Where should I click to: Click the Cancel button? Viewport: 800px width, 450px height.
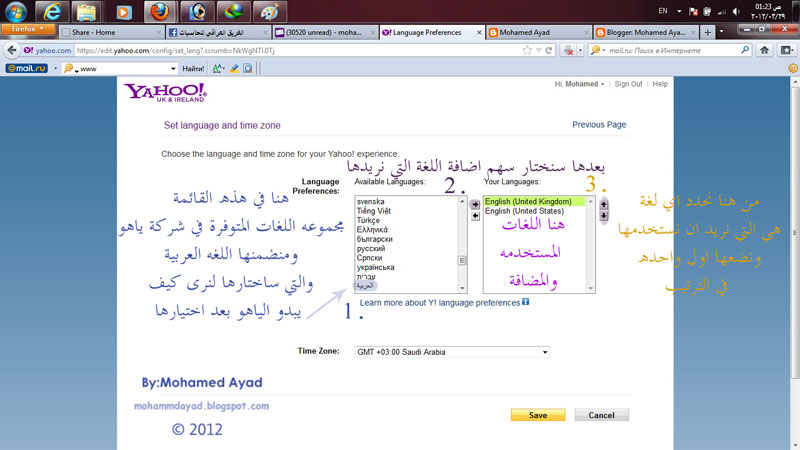(602, 415)
